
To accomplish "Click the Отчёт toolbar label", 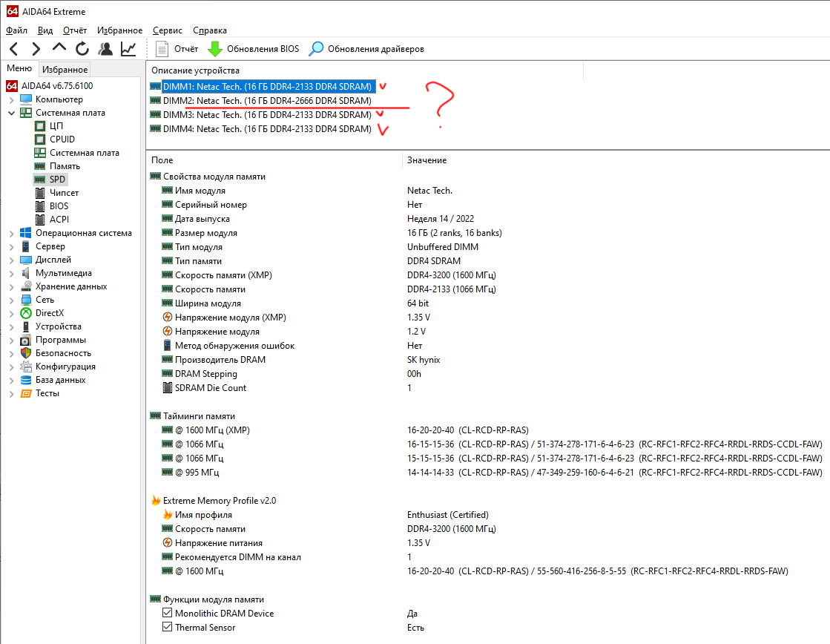I will coord(186,49).
